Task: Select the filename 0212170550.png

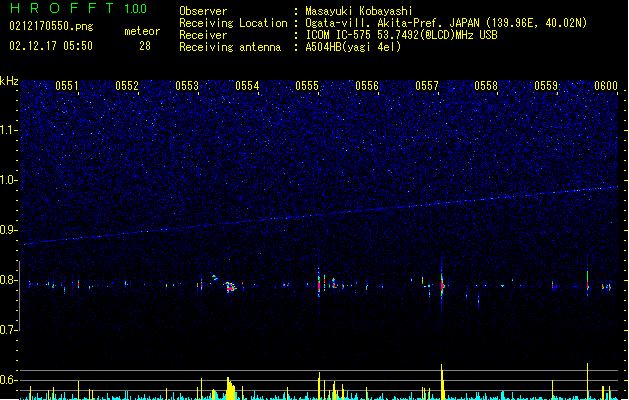Action: point(51,26)
